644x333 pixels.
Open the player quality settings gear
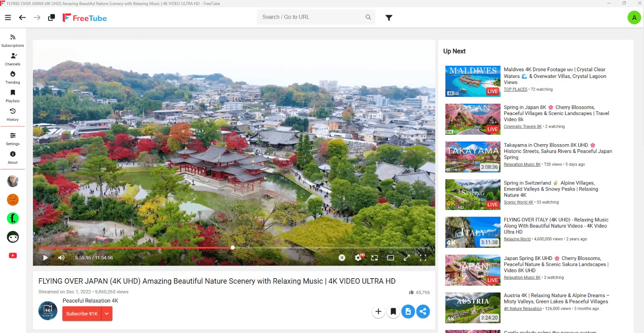tap(358, 258)
